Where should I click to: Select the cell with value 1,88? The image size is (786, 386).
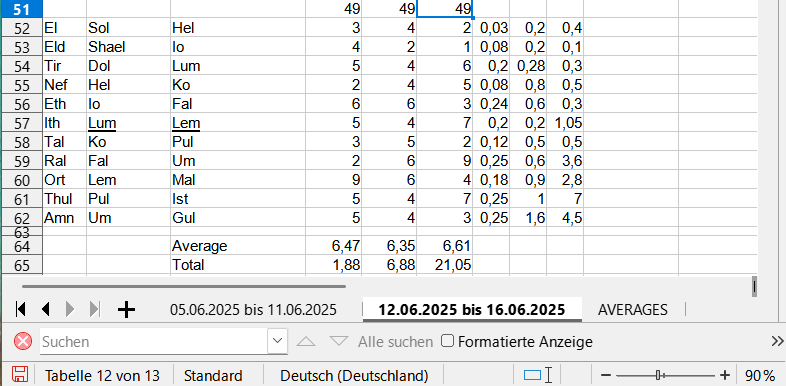point(333,265)
